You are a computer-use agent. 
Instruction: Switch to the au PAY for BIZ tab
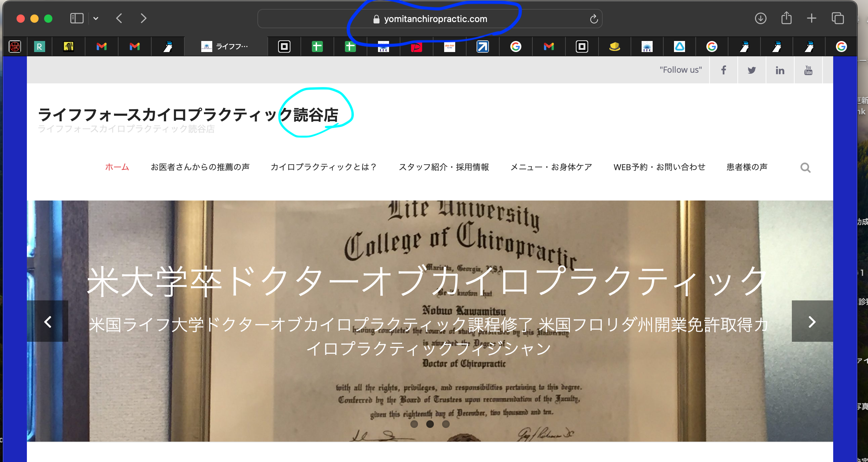coord(449,47)
